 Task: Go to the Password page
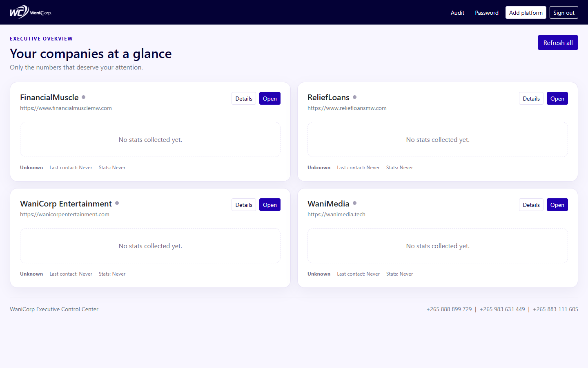(487, 13)
